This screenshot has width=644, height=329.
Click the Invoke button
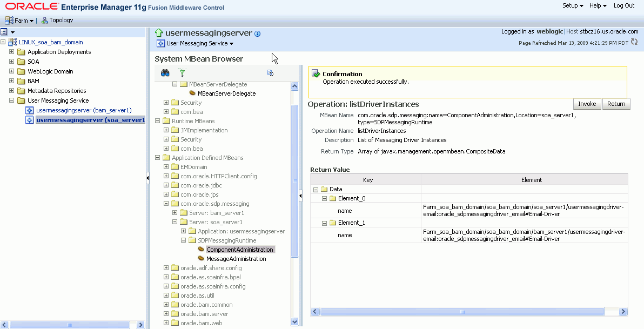pyautogui.click(x=587, y=104)
